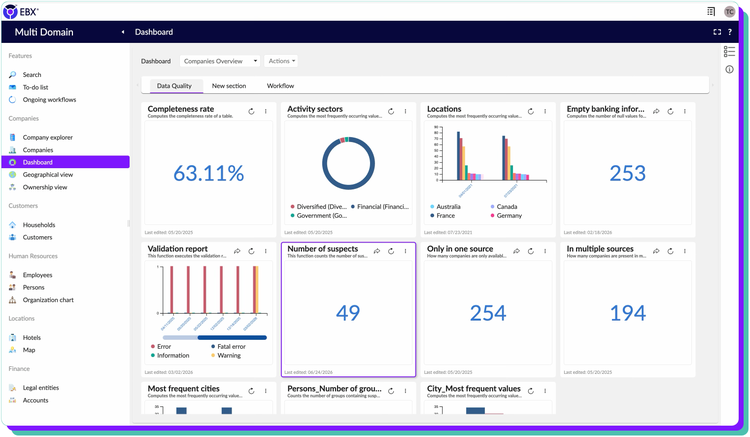
Task: Refresh the Activity sectors widget
Action: [391, 111]
